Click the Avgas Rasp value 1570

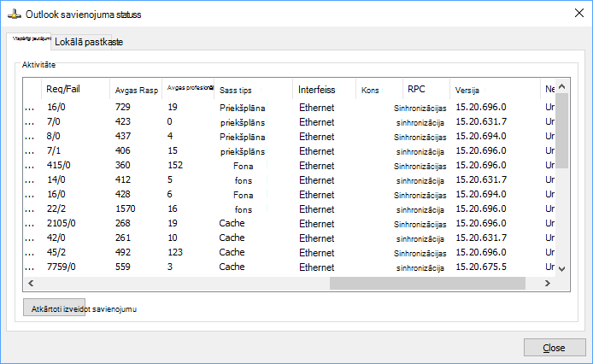click(x=126, y=208)
